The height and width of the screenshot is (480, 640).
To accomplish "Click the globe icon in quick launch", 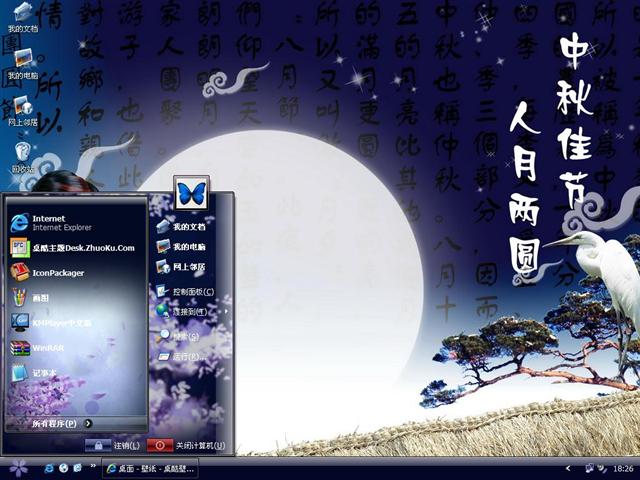I will (x=63, y=468).
